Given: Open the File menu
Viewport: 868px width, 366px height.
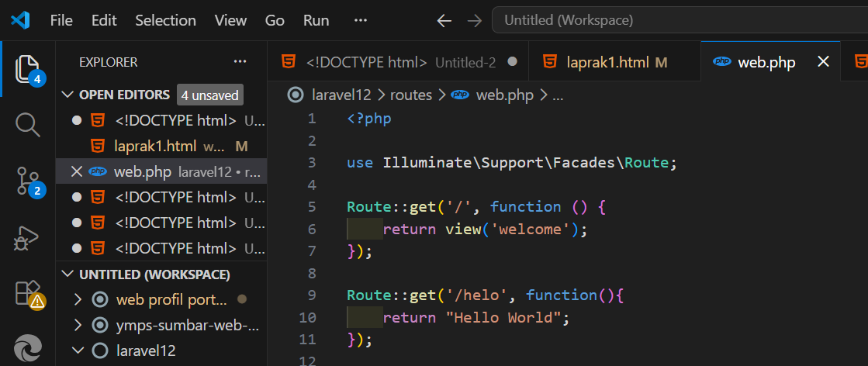Looking at the screenshot, I should (x=61, y=20).
